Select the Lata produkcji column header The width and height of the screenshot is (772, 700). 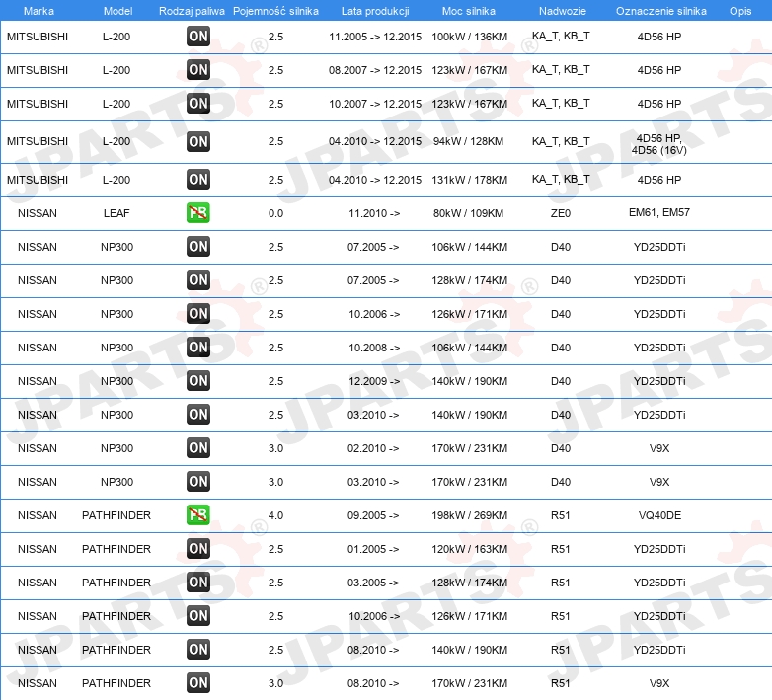point(375,11)
